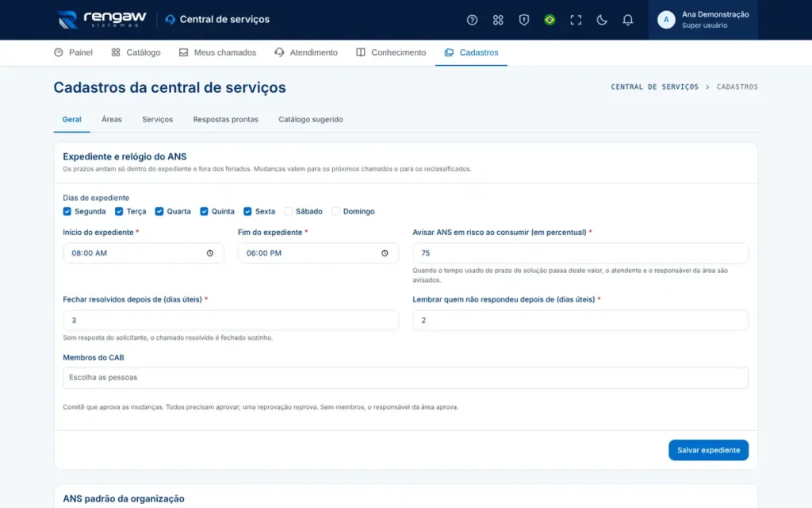
Task: Open the Conhecimento menu item
Action: click(x=391, y=52)
